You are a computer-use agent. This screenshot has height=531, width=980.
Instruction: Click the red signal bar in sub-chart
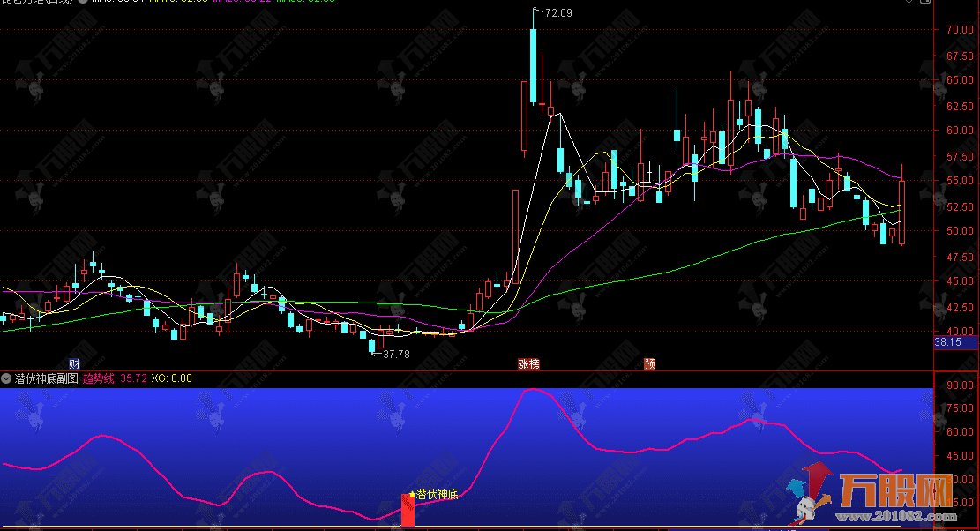[408, 512]
